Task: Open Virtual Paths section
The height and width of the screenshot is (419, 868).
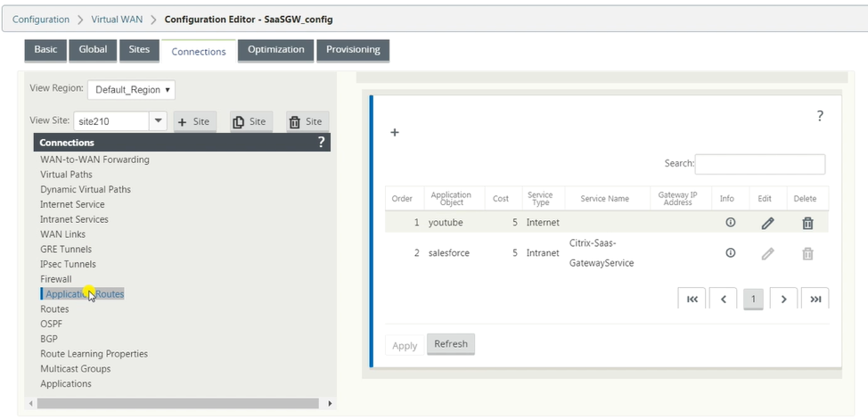Action: [67, 175]
